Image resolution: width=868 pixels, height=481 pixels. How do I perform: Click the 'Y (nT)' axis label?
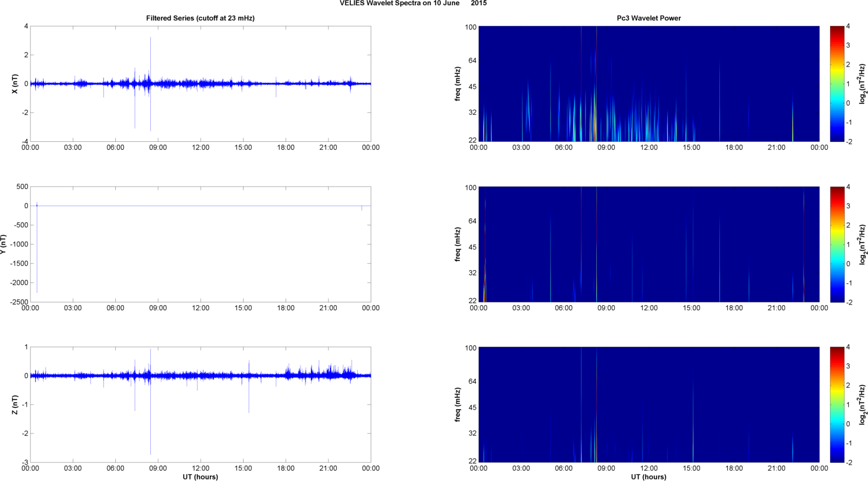[x=3, y=244]
